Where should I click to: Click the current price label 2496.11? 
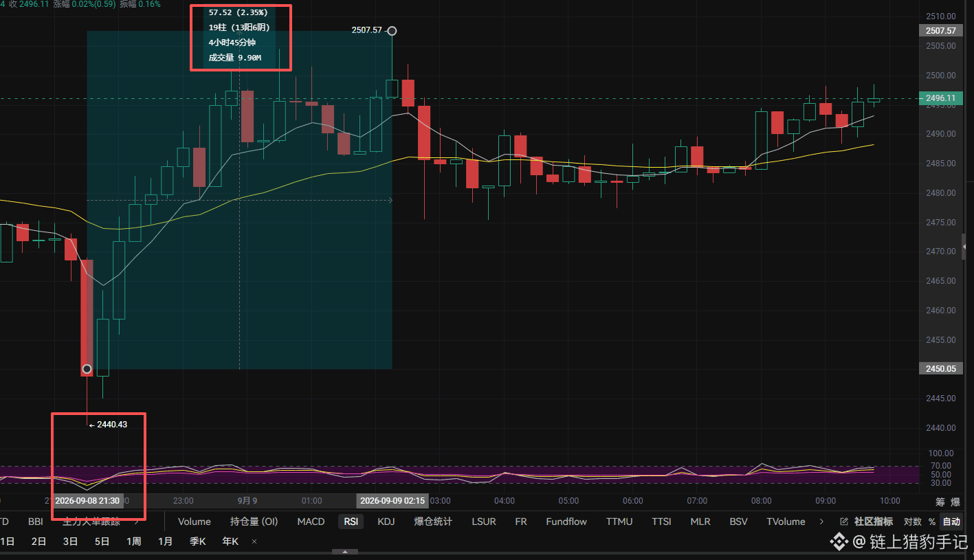941,99
